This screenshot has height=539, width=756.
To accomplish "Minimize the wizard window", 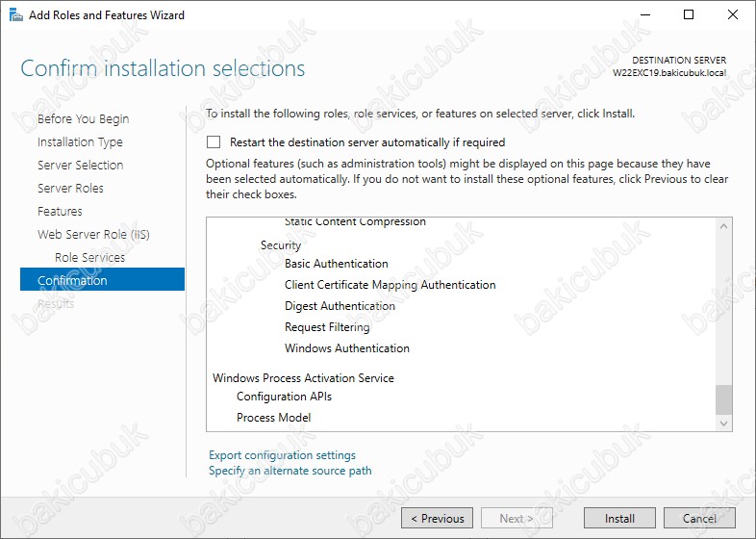I will (645, 15).
